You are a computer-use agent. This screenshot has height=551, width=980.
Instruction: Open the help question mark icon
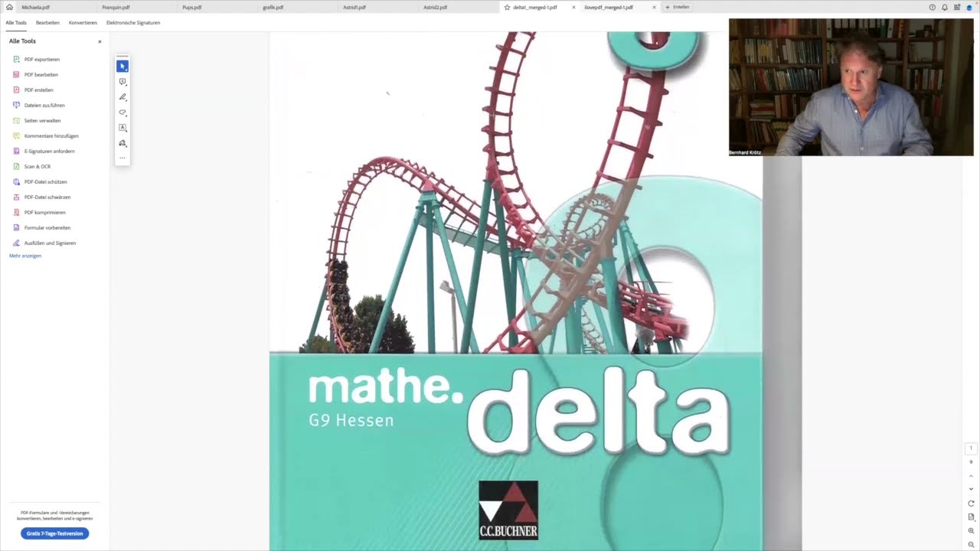pos(932,7)
